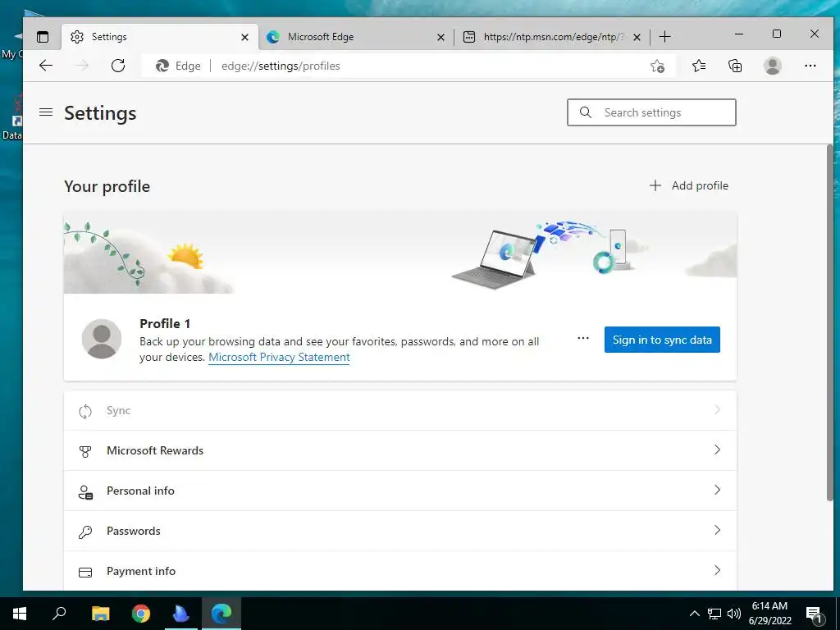Open more options for Profile 1
The height and width of the screenshot is (630, 840).
coord(583,339)
